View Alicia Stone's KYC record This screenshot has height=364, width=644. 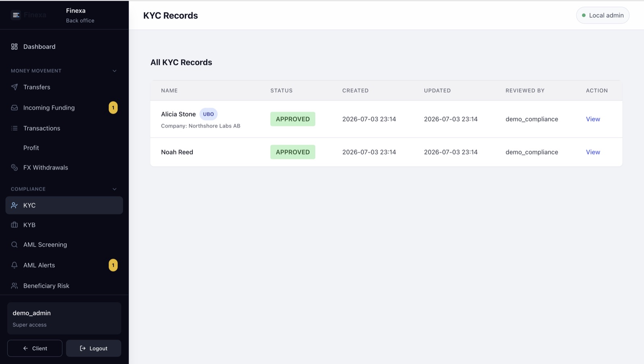pyautogui.click(x=593, y=119)
